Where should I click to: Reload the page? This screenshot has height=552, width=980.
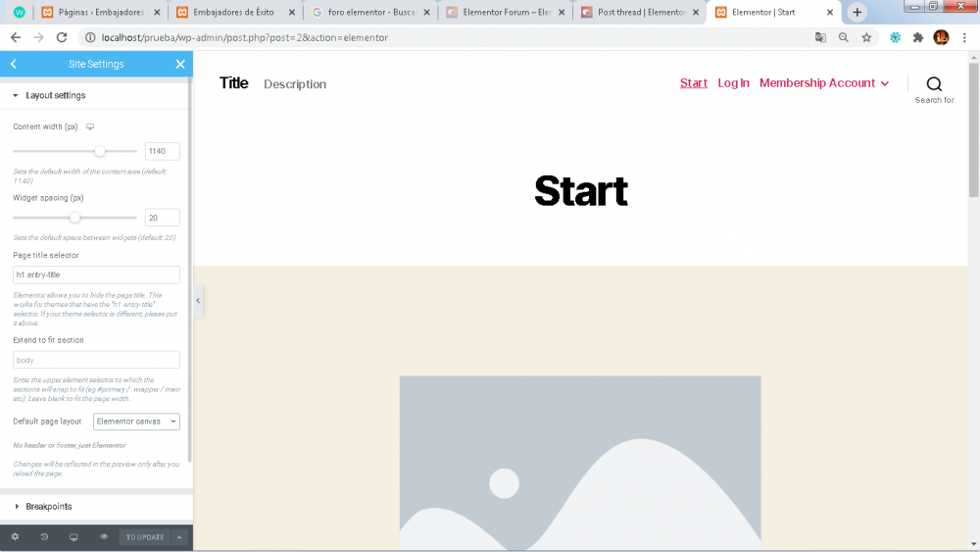[62, 37]
